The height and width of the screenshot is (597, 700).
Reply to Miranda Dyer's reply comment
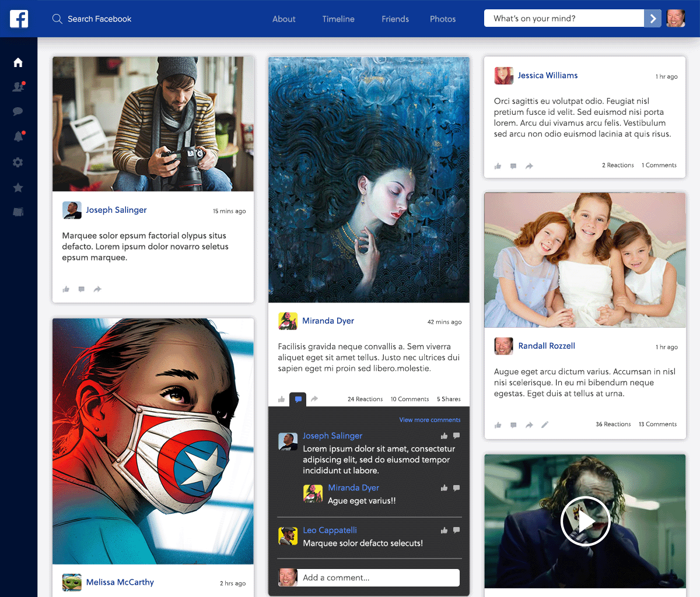coord(457,488)
